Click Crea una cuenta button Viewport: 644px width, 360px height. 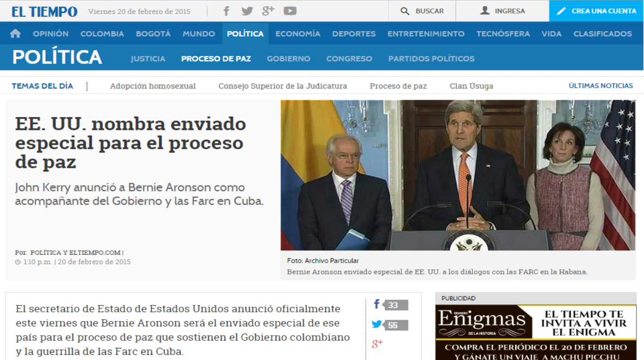[596, 11]
